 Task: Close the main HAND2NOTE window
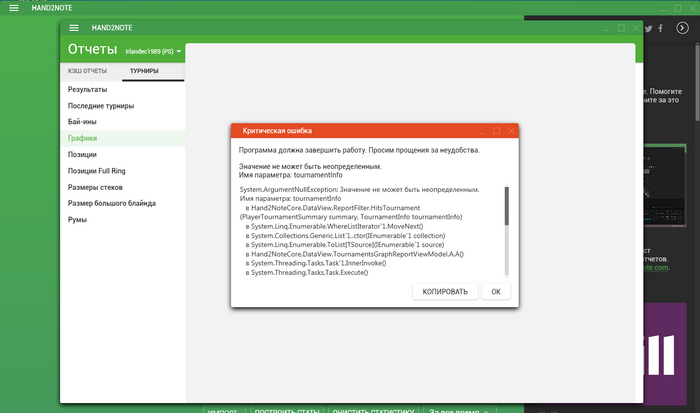tap(692, 8)
